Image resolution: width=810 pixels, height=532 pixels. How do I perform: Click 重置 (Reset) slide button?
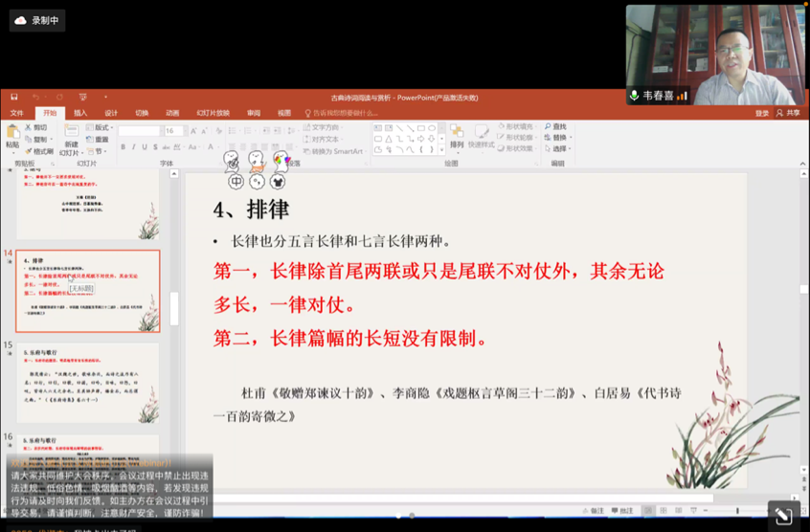pos(98,140)
